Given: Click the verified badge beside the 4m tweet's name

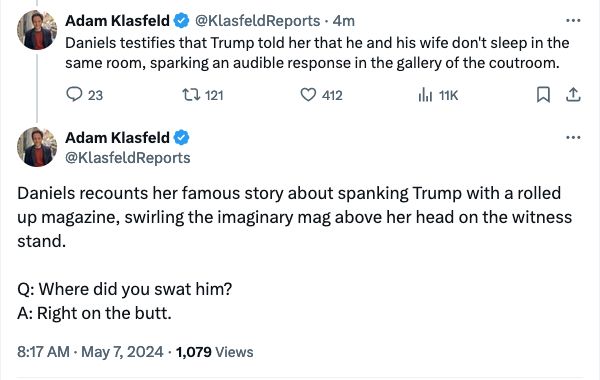Looking at the screenshot, I should 181,20.
